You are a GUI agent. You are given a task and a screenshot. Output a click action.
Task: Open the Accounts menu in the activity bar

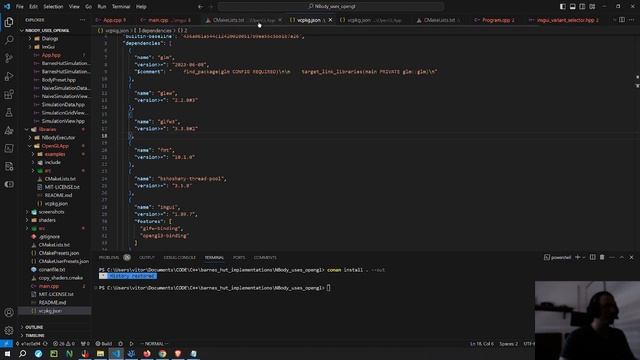(x=9, y=313)
